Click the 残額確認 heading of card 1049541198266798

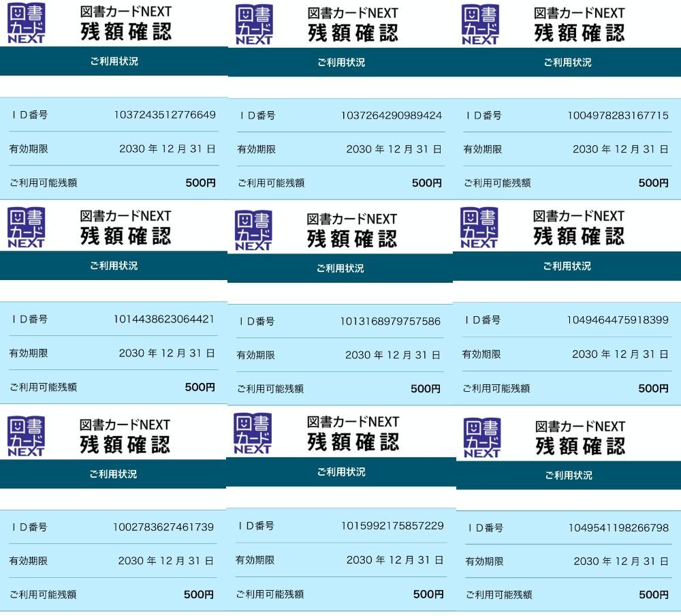[580, 446]
